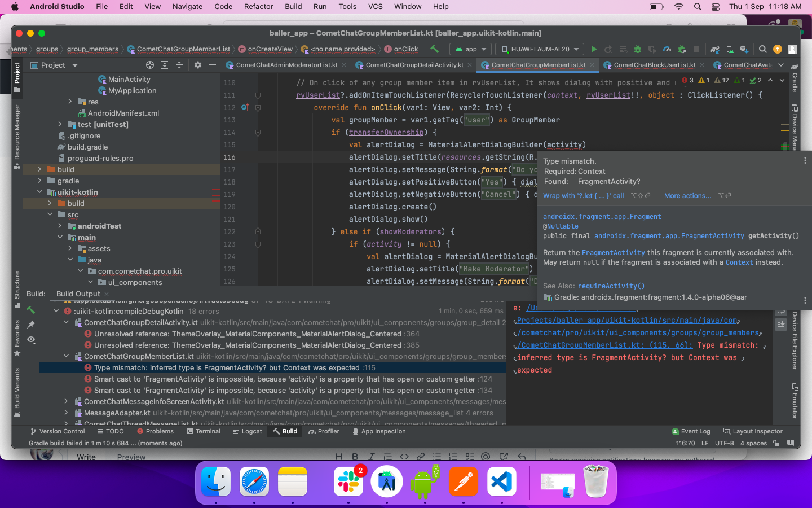Open the Layout Inspector button

(753, 431)
